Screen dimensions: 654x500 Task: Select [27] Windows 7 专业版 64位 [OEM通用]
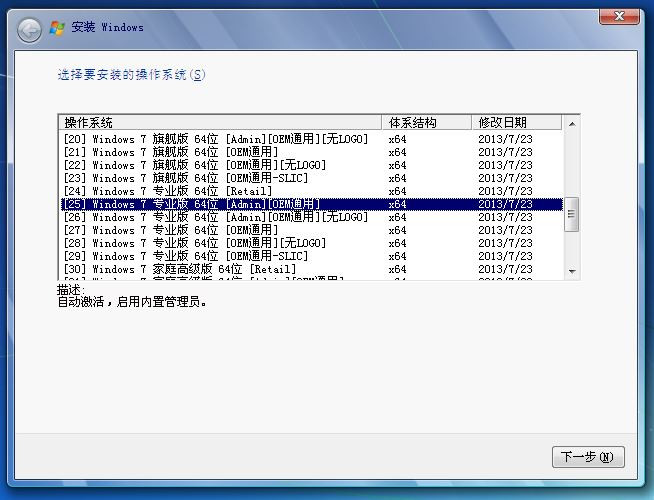(312, 230)
